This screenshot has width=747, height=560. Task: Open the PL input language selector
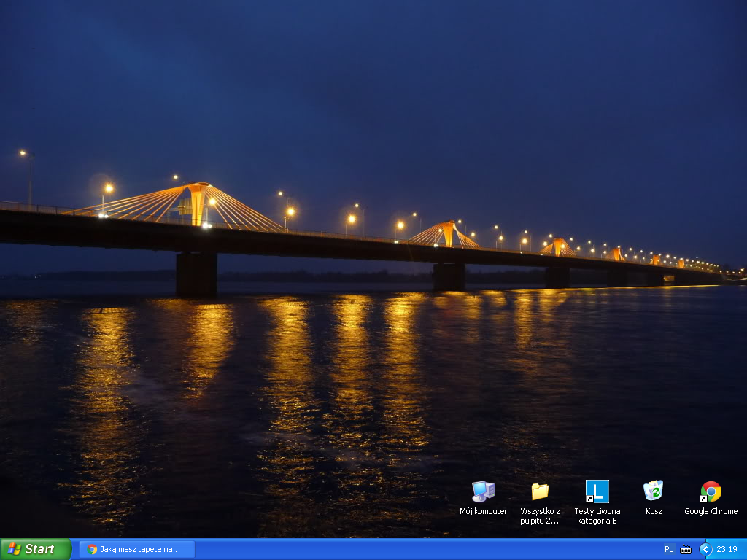pyautogui.click(x=669, y=549)
